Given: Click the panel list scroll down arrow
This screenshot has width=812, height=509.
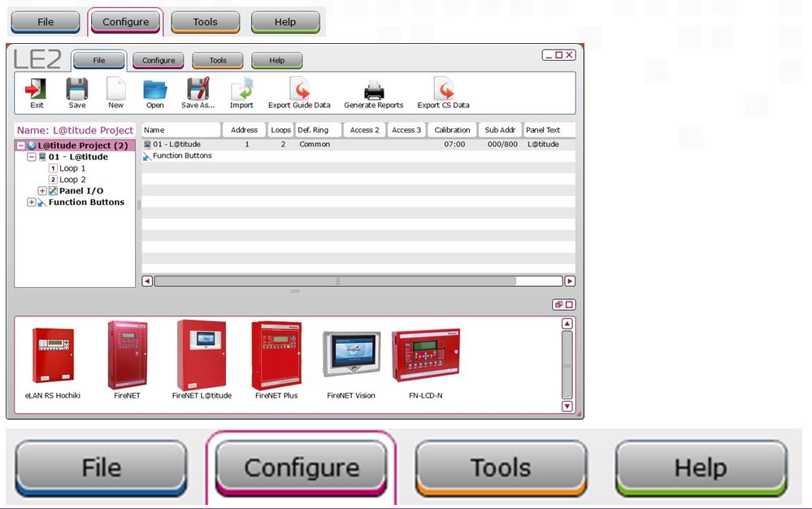Looking at the screenshot, I should coord(567,406).
